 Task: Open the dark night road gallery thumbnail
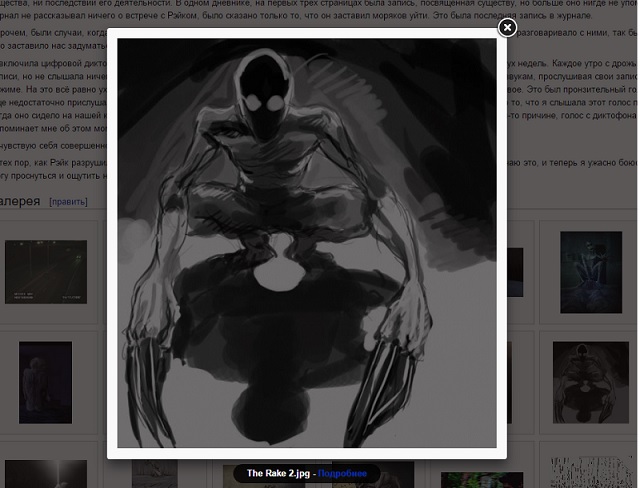tap(46, 272)
